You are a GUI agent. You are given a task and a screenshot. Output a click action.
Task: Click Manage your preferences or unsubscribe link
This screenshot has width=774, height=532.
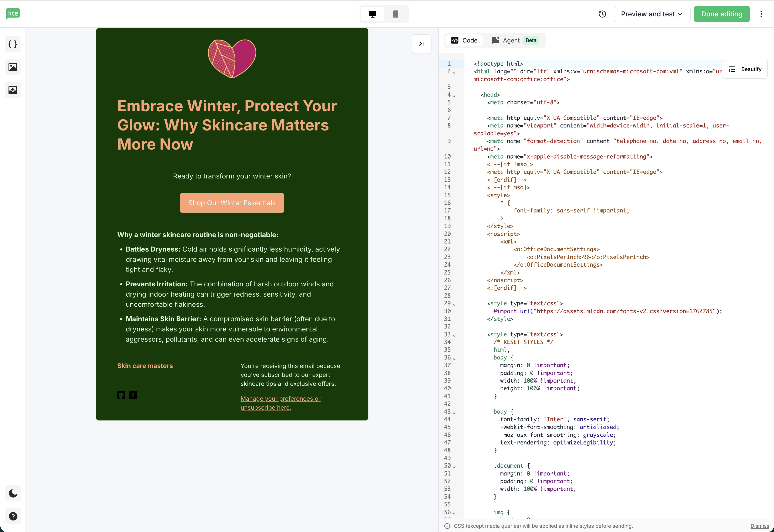click(x=280, y=403)
